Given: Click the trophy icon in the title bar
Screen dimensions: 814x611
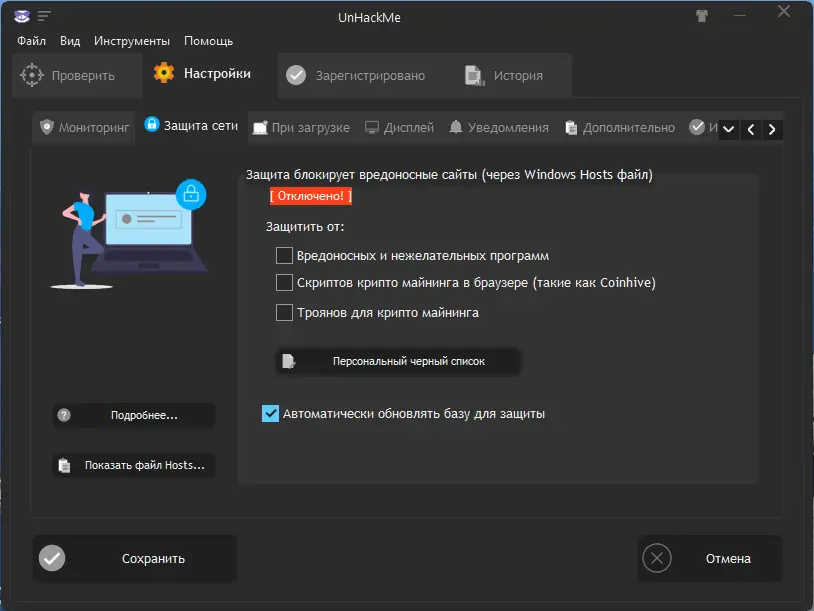Looking at the screenshot, I should [x=702, y=15].
